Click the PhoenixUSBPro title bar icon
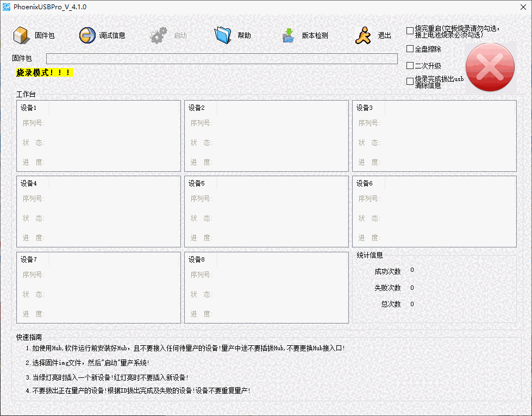Viewport: 532px width, 416px height. point(6,7)
